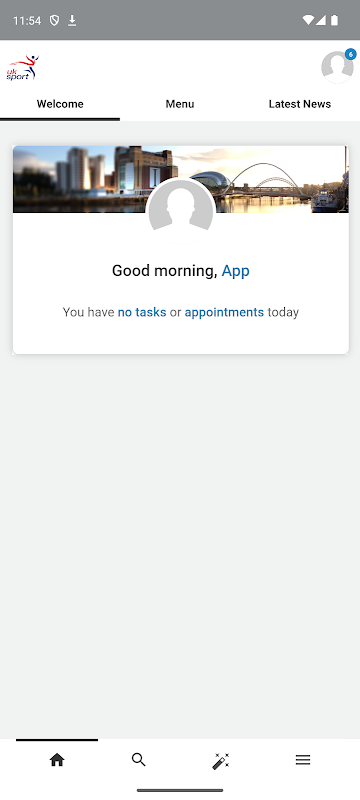Switch to the Menu tab
The image size is (360, 800).
coord(180,104)
